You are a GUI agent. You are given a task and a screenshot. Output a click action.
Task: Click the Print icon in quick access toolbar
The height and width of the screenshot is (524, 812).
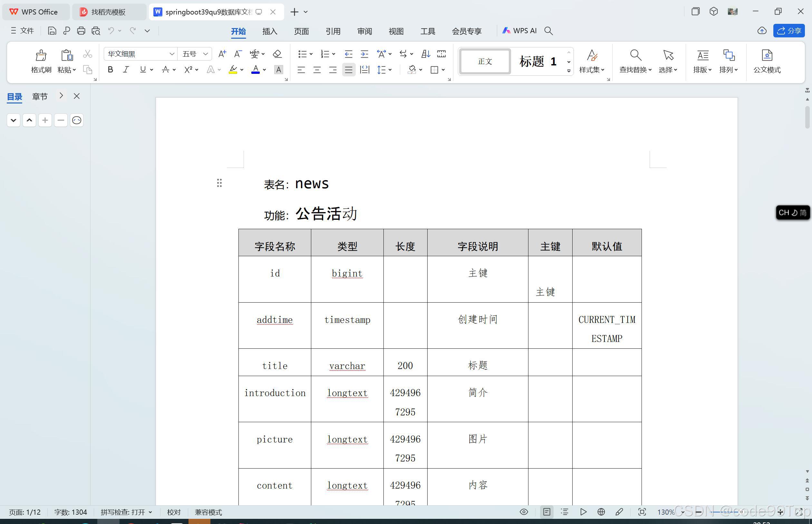point(81,31)
